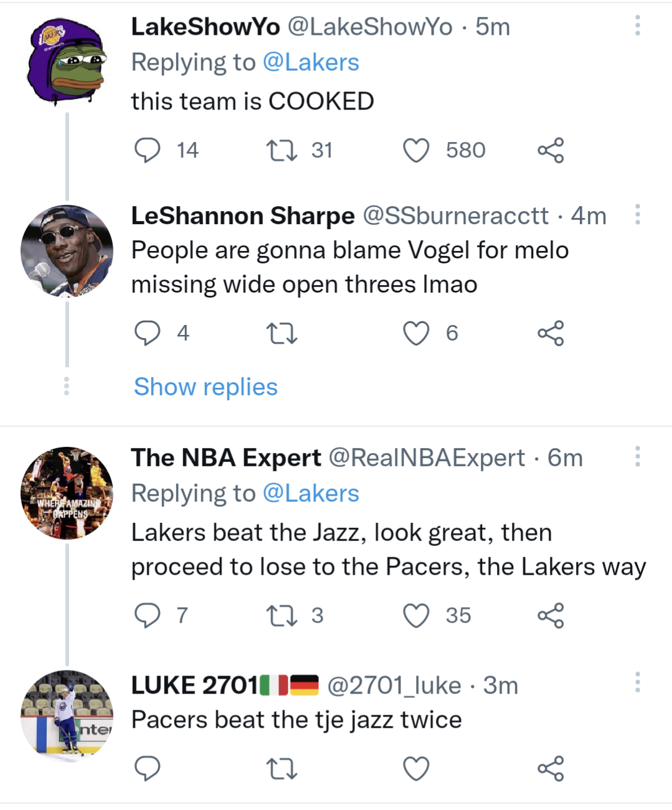
Task: Open the share icon on LUKE 2701's tweet
Action: click(x=551, y=769)
